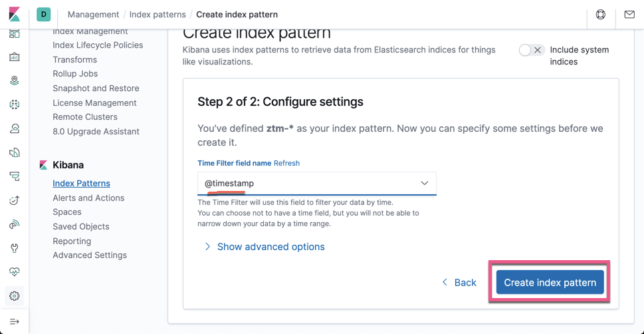Click Index patterns in the breadcrumb
Screen dimensions: 644x334
coord(158,14)
